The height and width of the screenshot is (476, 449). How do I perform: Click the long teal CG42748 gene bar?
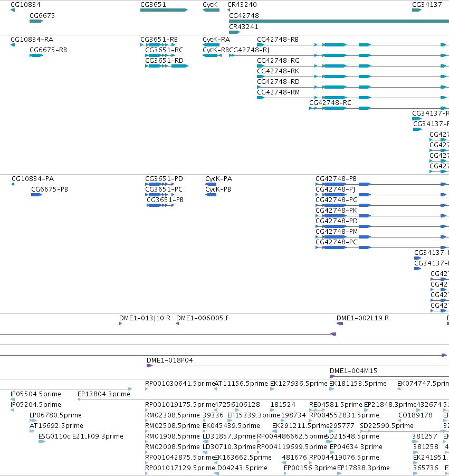coord(339,21)
